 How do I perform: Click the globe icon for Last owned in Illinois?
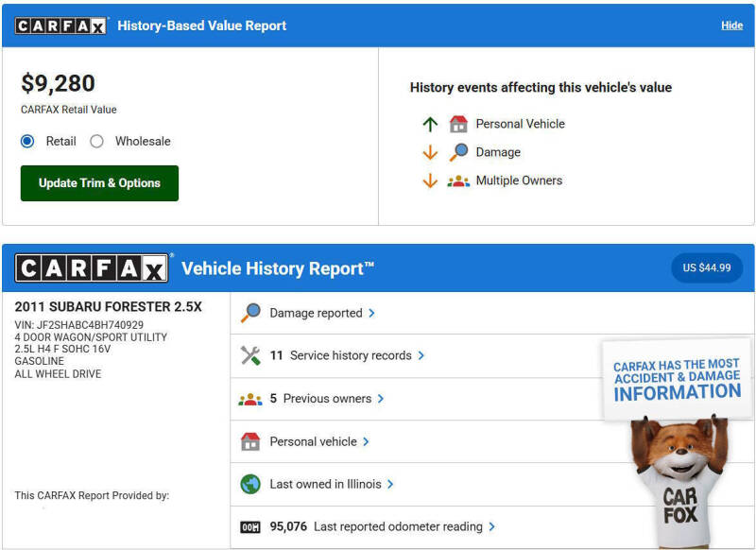250,484
